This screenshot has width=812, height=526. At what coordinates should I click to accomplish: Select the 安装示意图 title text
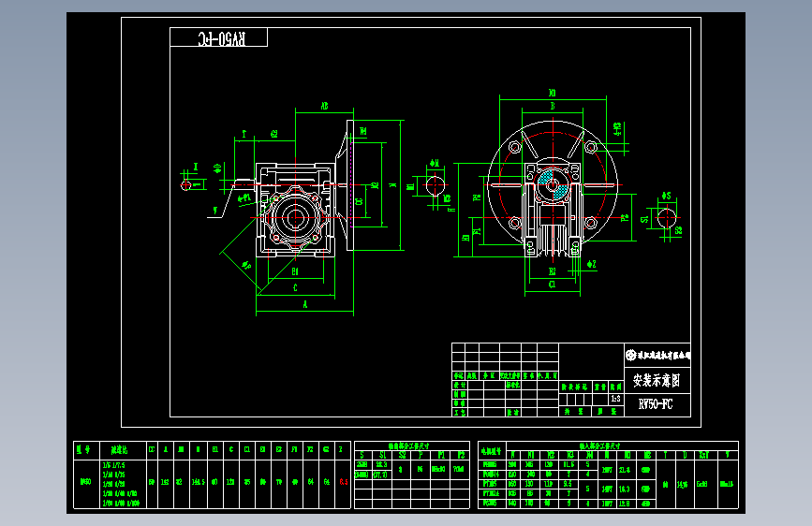tap(657, 381)
